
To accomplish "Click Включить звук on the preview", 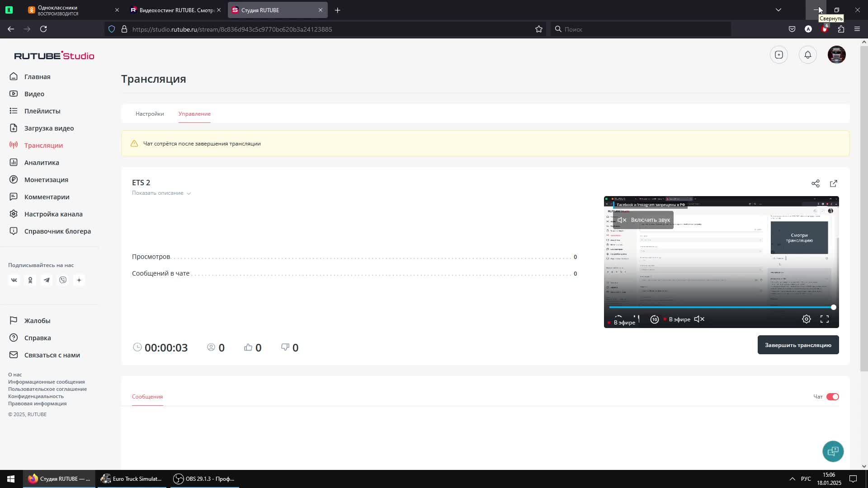I will pos(644,220).
